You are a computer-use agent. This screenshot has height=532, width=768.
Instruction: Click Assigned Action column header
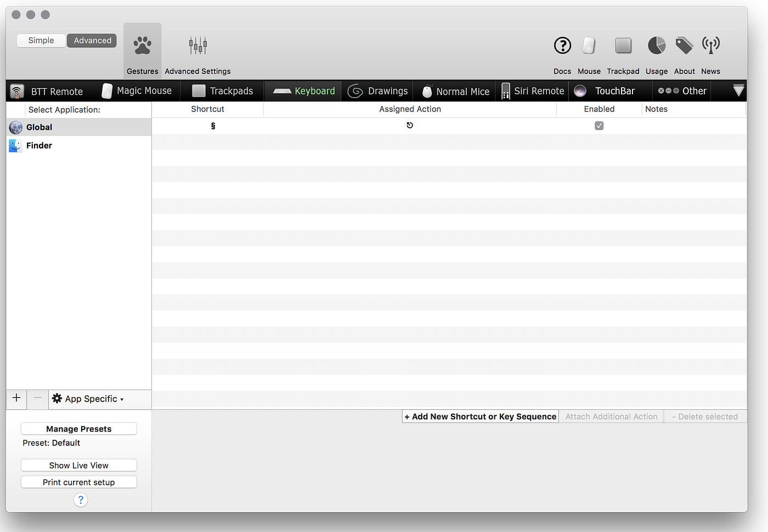click(410, 109)
